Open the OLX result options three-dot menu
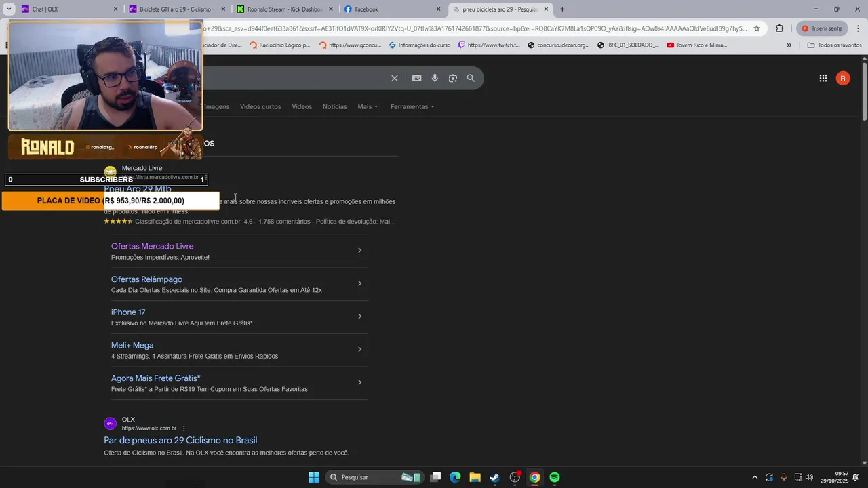Screen dimensions: 868x488 [x=184, y=428]
